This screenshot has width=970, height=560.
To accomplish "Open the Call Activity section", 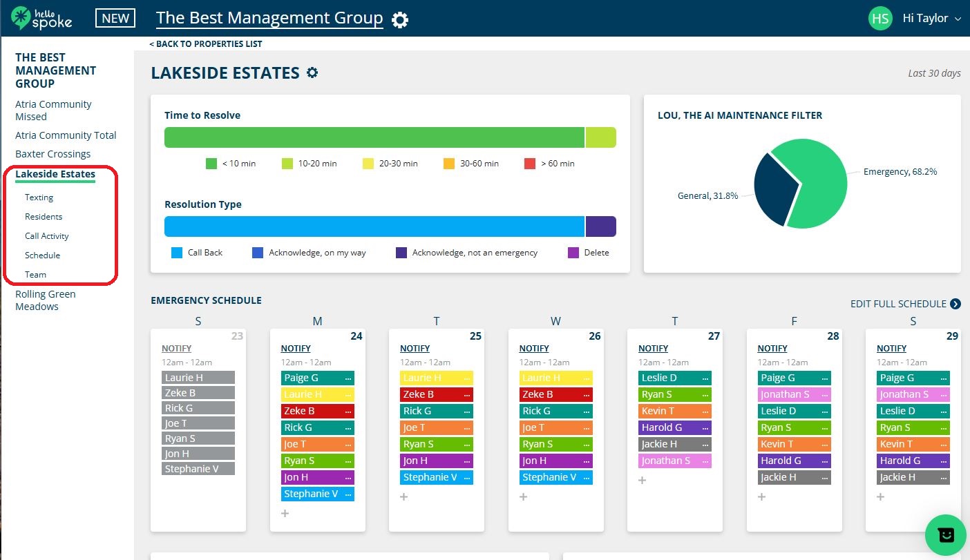I will [x=46, y=235].
